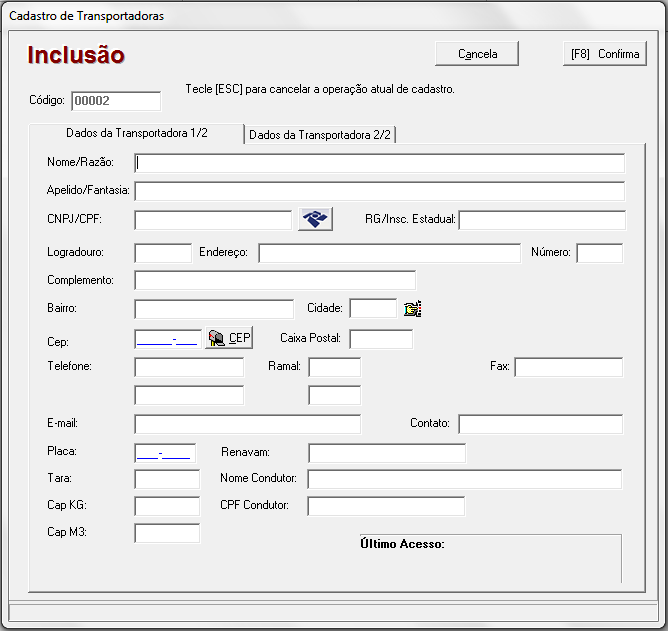Click into the E-mail field
This screenshot has width=668, height=631.
pos(247,424)
